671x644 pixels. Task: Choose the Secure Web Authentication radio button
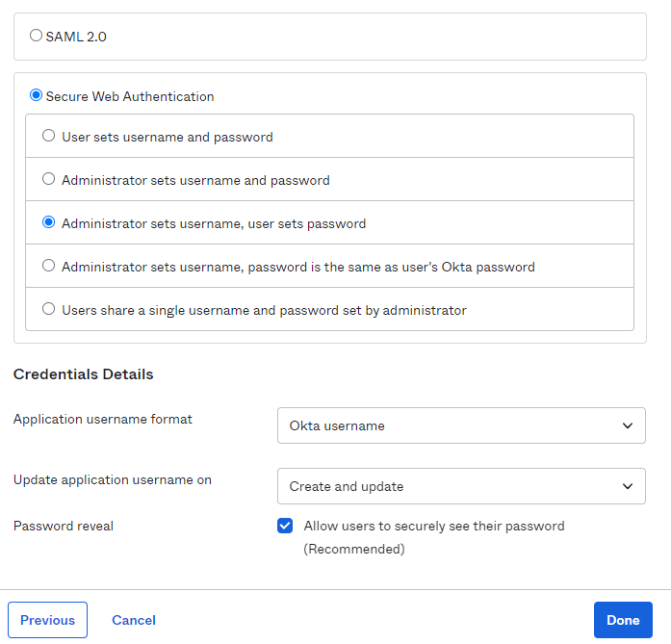coord(37,95)
